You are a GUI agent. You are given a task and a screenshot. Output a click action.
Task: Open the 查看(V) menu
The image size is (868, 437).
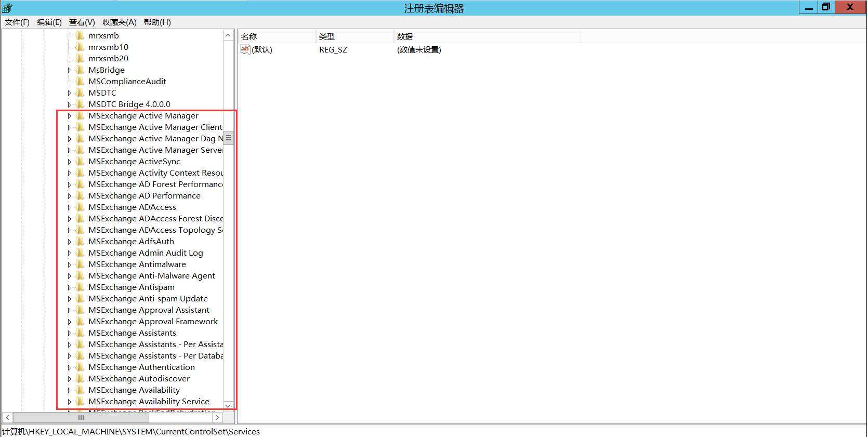pyautogui.click(x=82, y=22)
